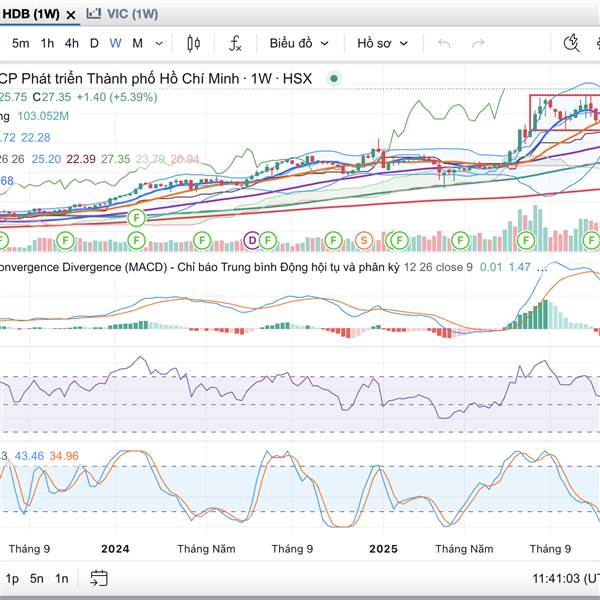Click the undo arrow in toolbar

[x=444, y=43]
